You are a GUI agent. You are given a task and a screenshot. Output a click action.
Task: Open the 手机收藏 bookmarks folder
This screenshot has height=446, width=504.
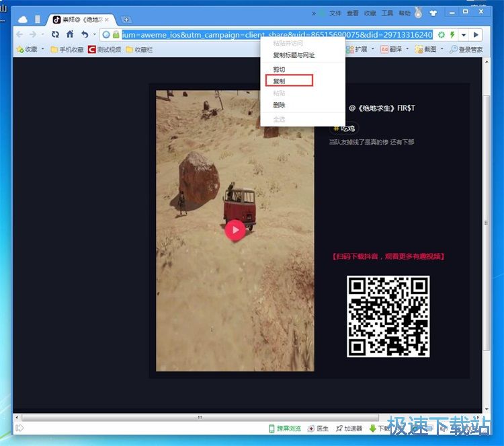(x=67, y=49)
